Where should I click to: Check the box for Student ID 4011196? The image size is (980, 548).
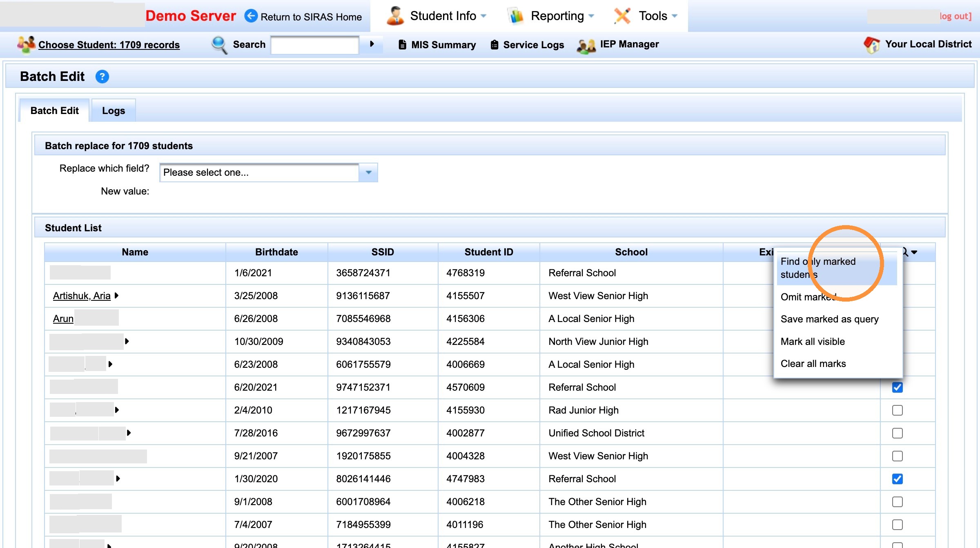pyautogui.click(x=897, y=525)
